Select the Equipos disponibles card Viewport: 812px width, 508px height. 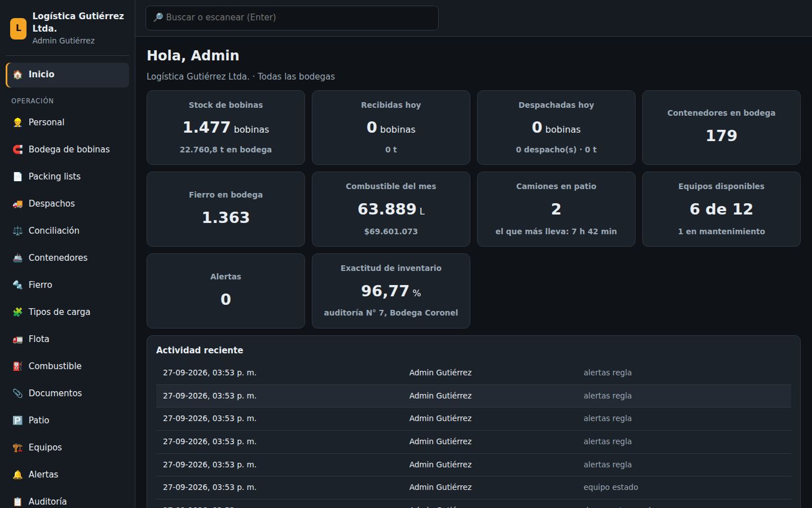tap(721, 209)
